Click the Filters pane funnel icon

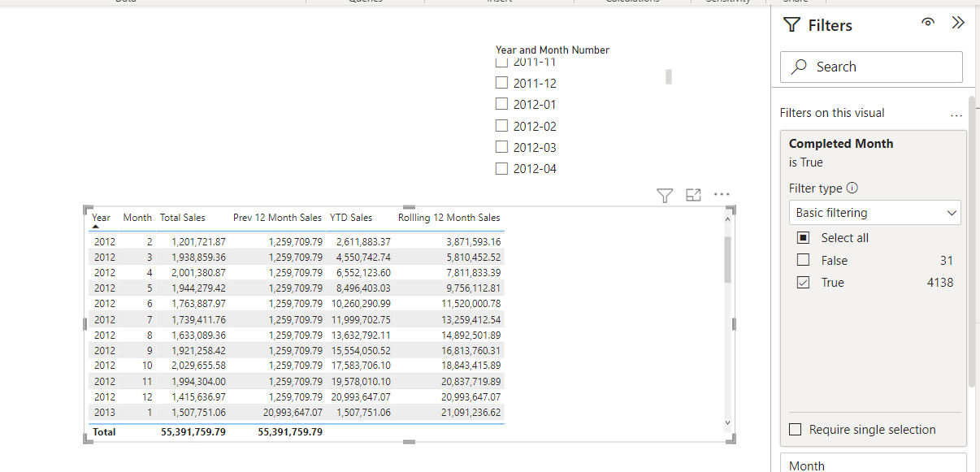coord(791,25)
